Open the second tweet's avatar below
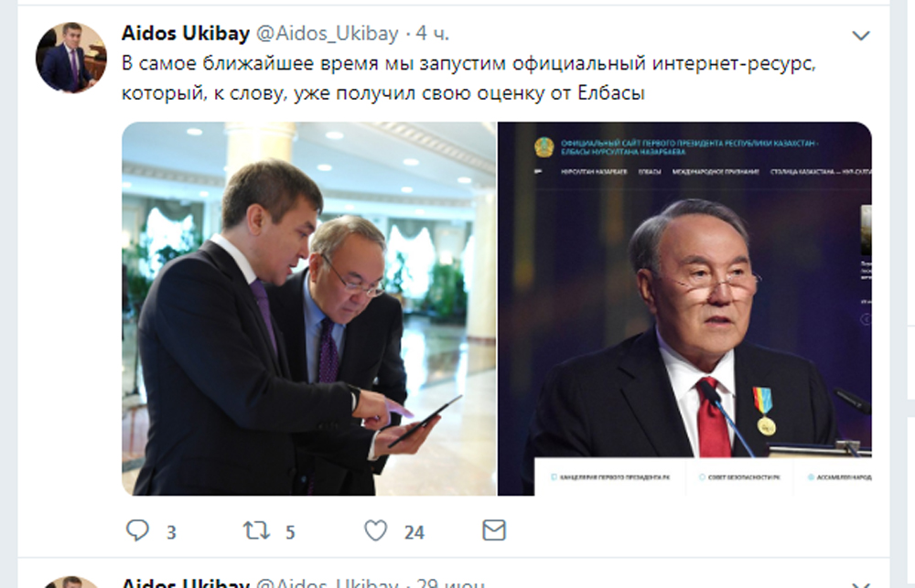The image size is (915, 588). [71, 583]
